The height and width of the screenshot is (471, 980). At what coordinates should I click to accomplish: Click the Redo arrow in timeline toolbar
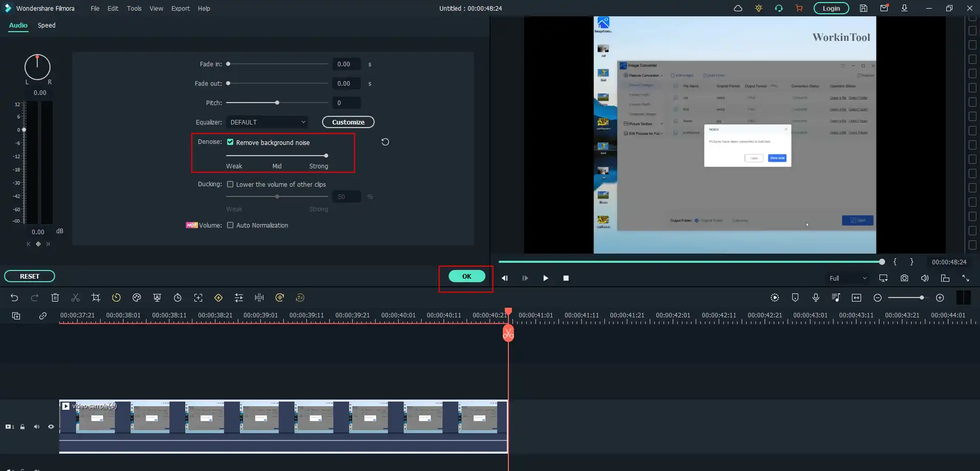click(x=35, y=298)
